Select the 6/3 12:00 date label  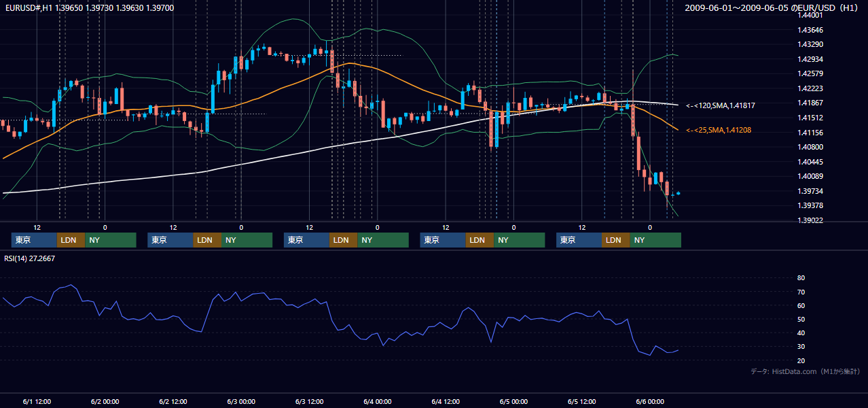[310, 402]
